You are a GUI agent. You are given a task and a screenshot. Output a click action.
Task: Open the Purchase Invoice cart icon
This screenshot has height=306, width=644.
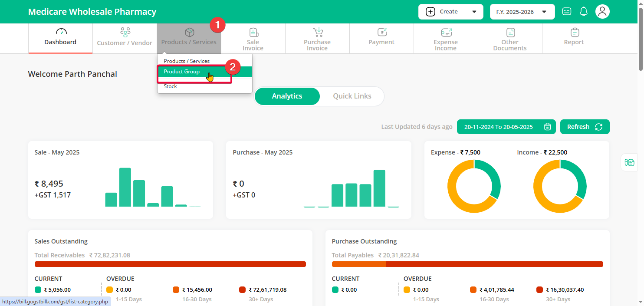click(318, 33)
